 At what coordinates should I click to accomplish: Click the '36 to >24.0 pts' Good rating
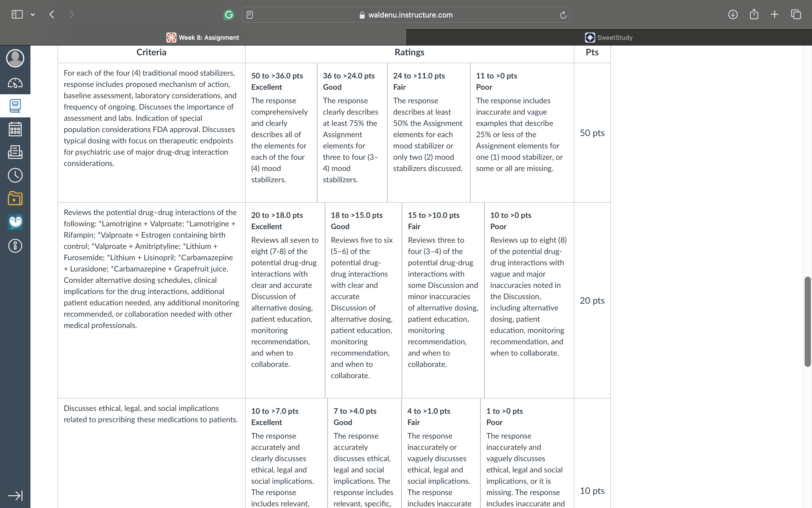[352, 133]
